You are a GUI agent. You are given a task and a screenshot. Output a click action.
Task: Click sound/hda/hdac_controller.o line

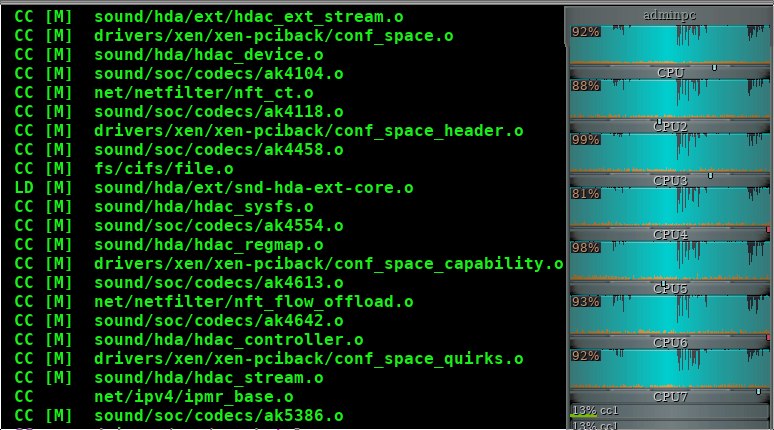(189, 340)
